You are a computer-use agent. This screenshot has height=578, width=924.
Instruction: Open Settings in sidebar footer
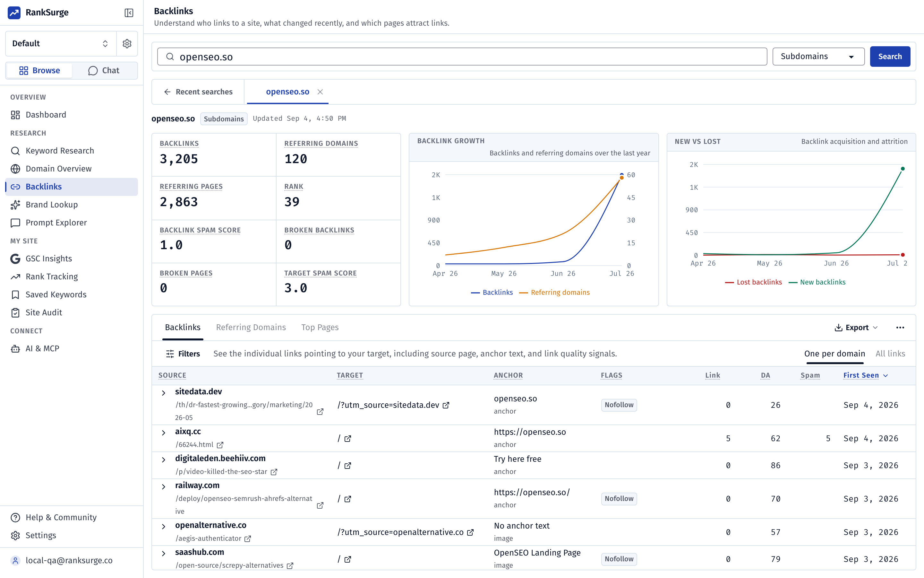(72, 535)
